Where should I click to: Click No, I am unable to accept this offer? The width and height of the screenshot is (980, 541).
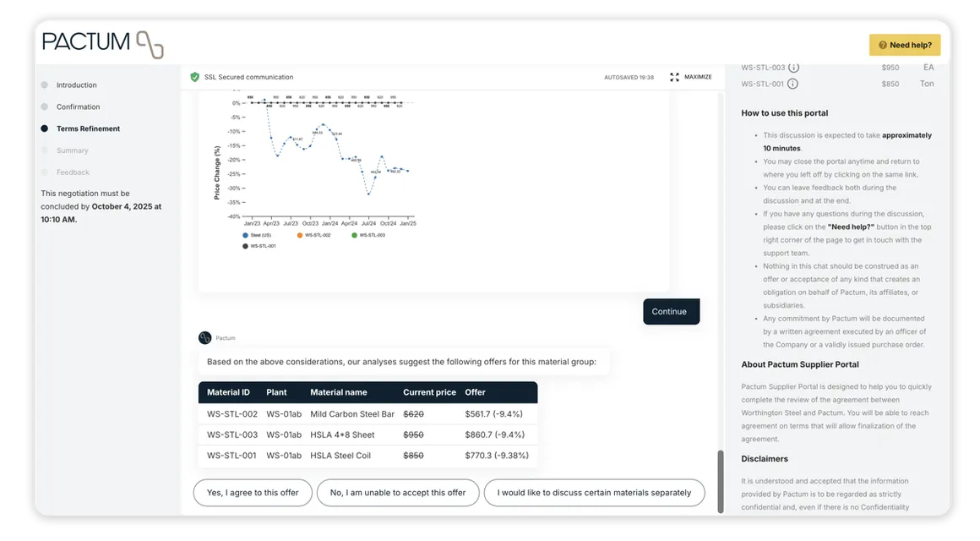pyautogui.click(x=398, y=493)
